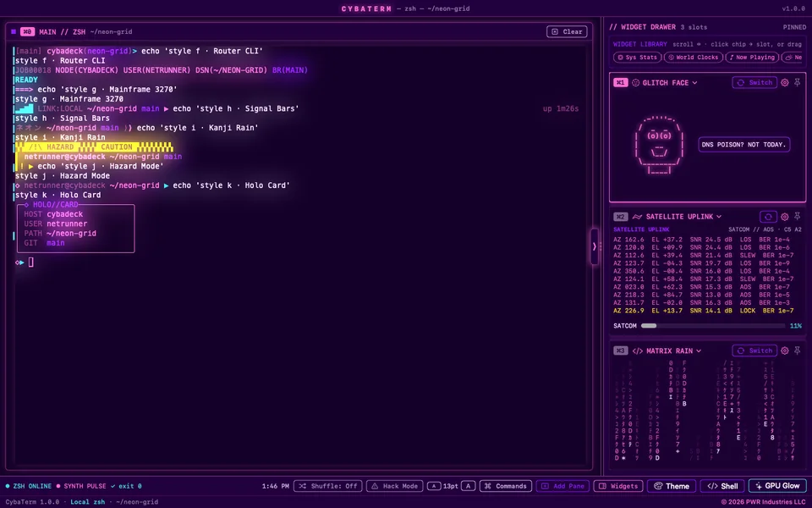The image size is (812, 508).
Task: Click the code brackets icon beside MATRIX RAIN
Action: 638,351
